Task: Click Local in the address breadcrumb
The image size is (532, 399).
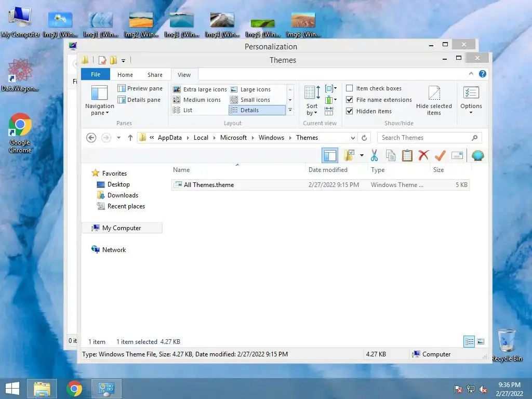Action: pyautogui.click(x=201, y=137)
